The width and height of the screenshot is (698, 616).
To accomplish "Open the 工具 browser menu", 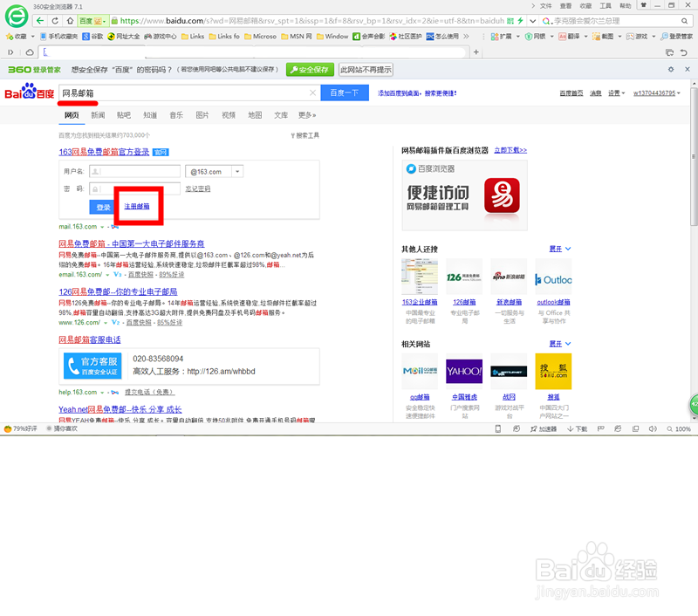I will 605,6.
